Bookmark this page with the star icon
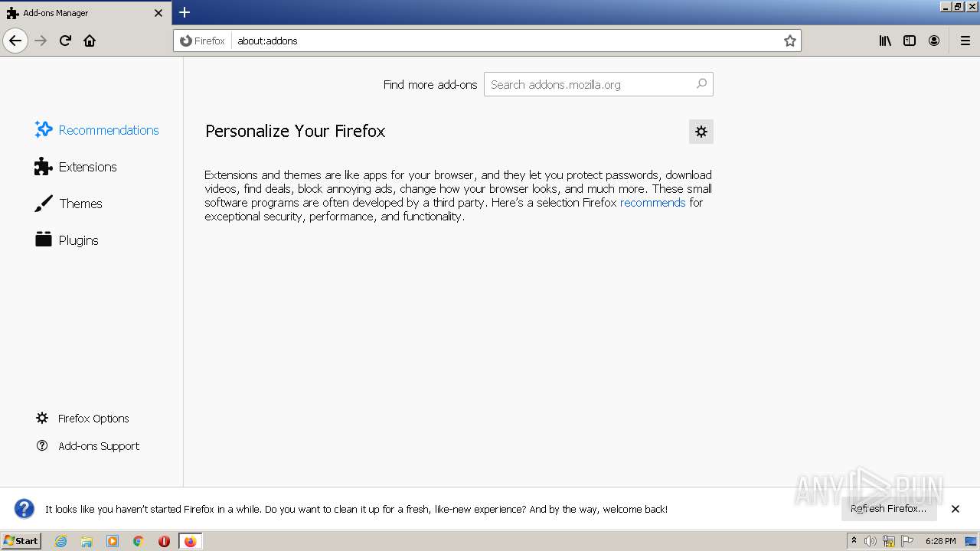The height and width of the screenshot is (551, 980). [790, 41]
